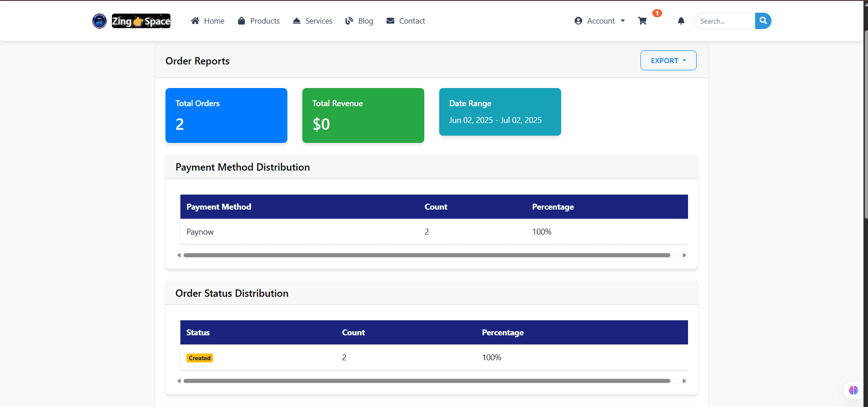Click left scroll arrow of status table

point(179,381)
